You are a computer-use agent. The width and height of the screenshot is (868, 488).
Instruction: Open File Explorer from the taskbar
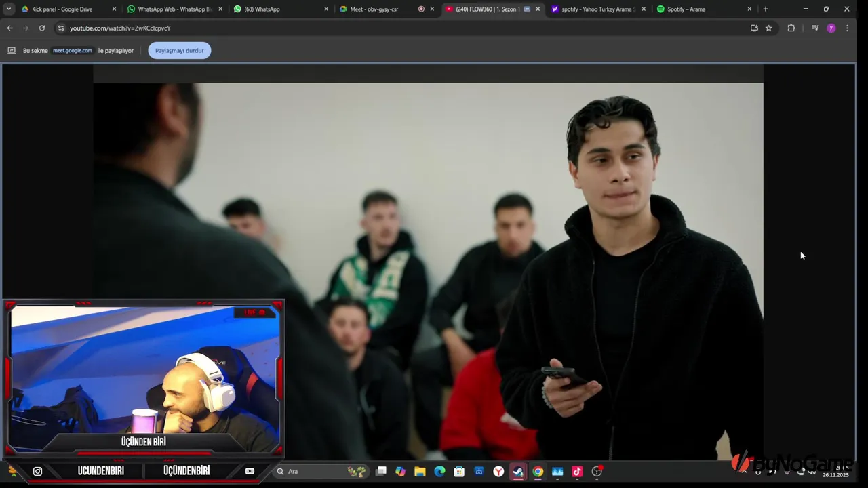(420, 471)
